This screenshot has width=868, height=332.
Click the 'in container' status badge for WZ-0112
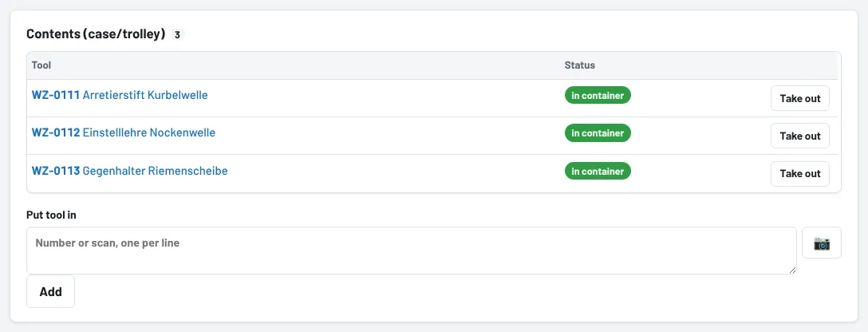coord(598,132)
